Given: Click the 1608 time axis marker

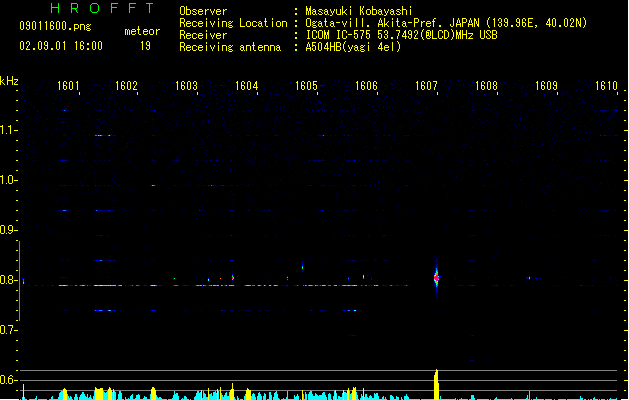Looking at the screenshot, I should coord(486,86).
